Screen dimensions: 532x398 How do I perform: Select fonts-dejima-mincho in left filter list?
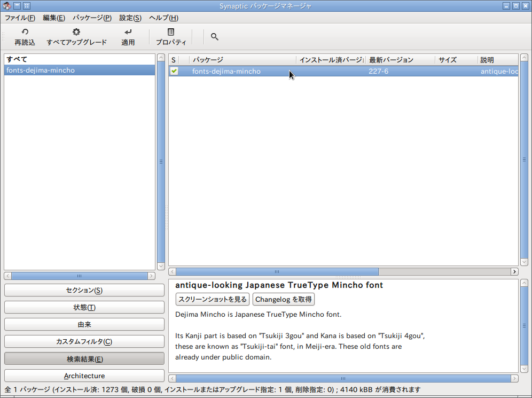[x=80, y=70]
